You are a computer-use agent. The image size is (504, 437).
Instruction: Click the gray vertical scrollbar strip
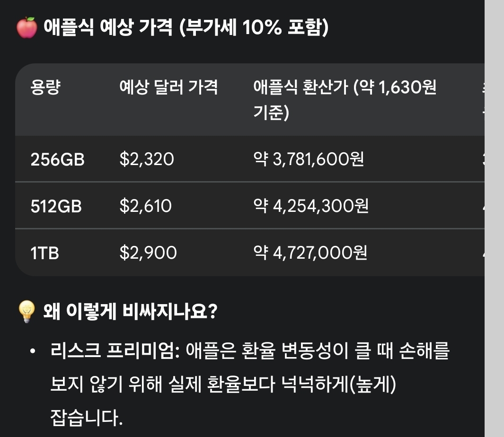point(494,218)
